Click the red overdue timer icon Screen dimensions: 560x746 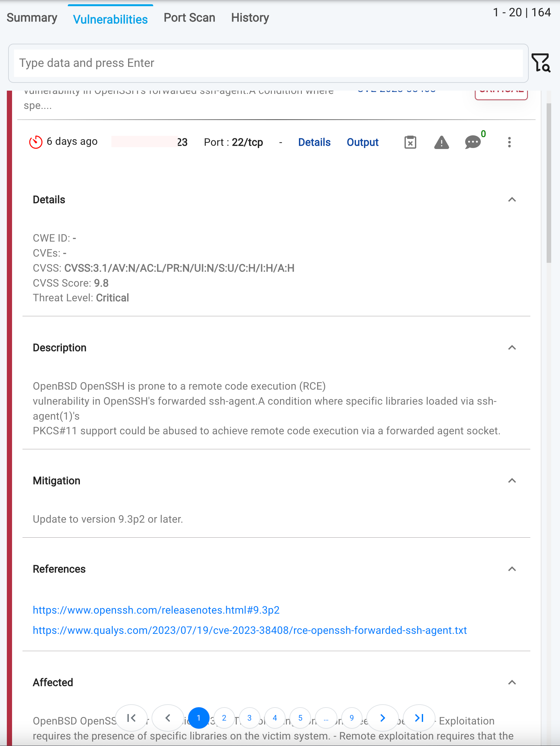(36, 142)
